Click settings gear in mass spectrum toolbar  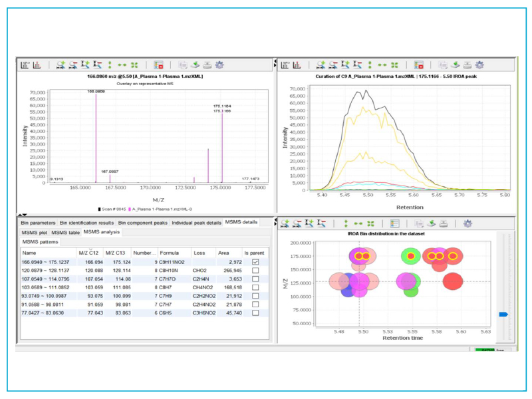[x=219, y=65]
